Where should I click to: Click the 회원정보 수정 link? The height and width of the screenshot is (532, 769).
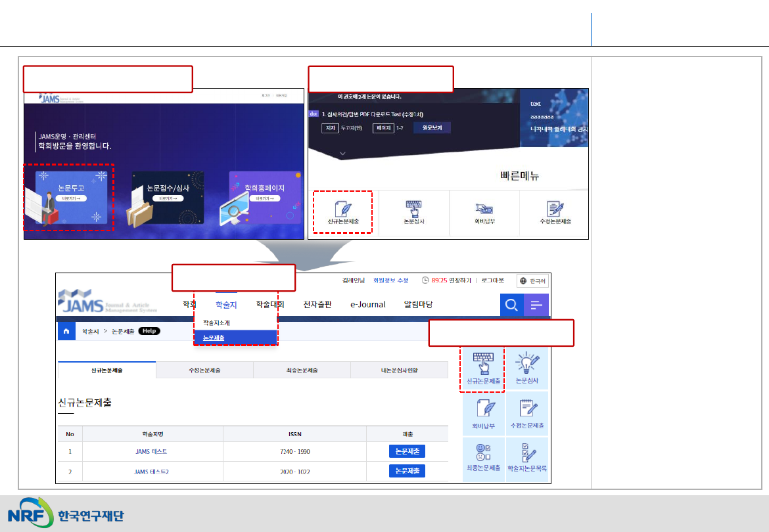[x=390, y=280]
